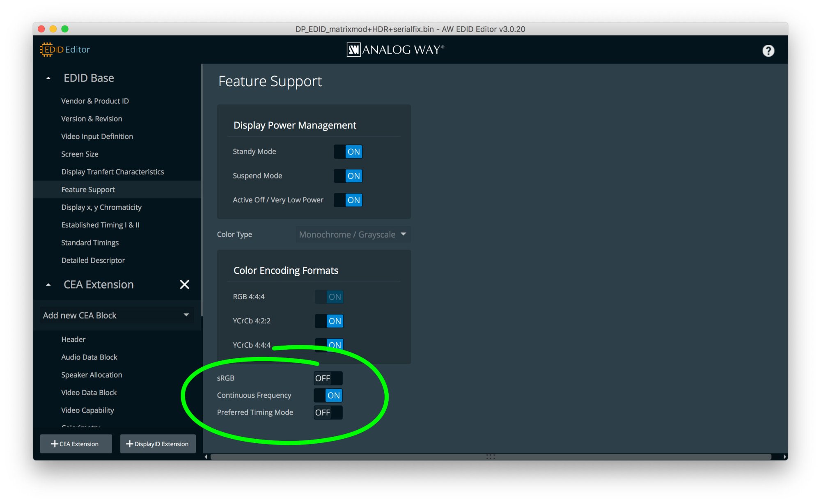Open Add new CEA Block dropdown

117,315
